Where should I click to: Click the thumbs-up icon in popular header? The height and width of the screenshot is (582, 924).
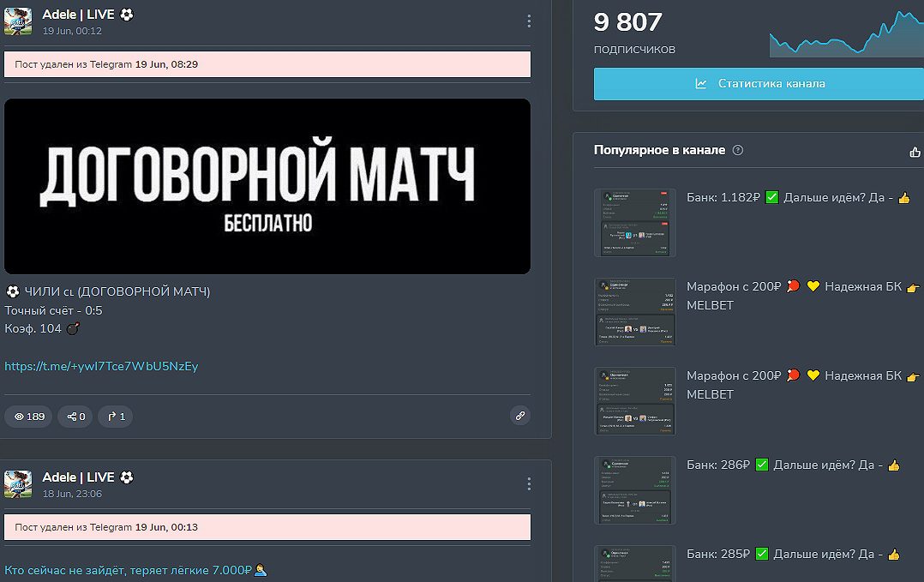914,152
